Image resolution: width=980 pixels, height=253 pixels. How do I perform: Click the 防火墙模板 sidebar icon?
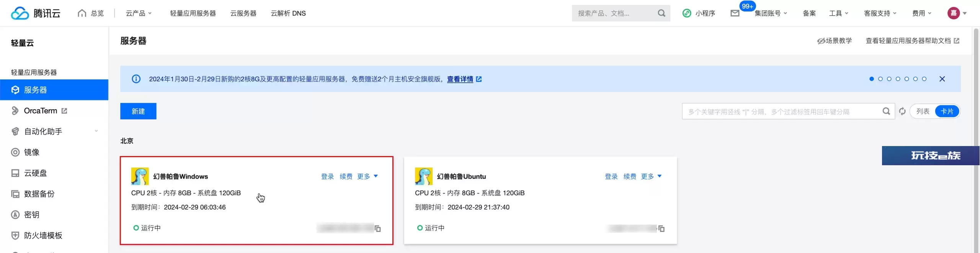coord(15,235)
